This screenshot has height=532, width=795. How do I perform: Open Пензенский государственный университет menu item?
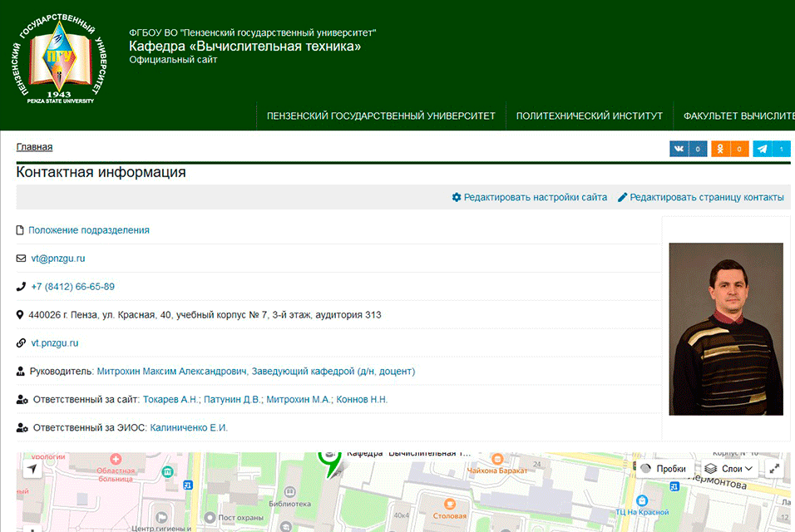tap(381, 116)
